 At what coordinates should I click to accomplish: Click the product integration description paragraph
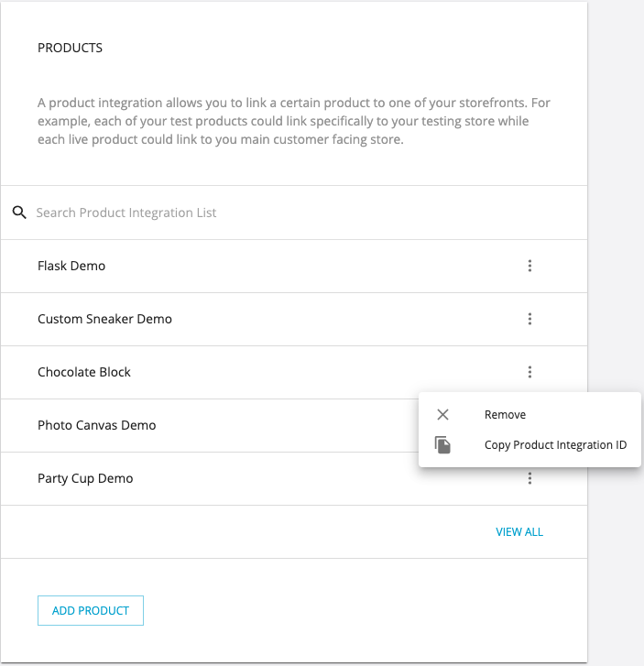(x=294, y=121)
